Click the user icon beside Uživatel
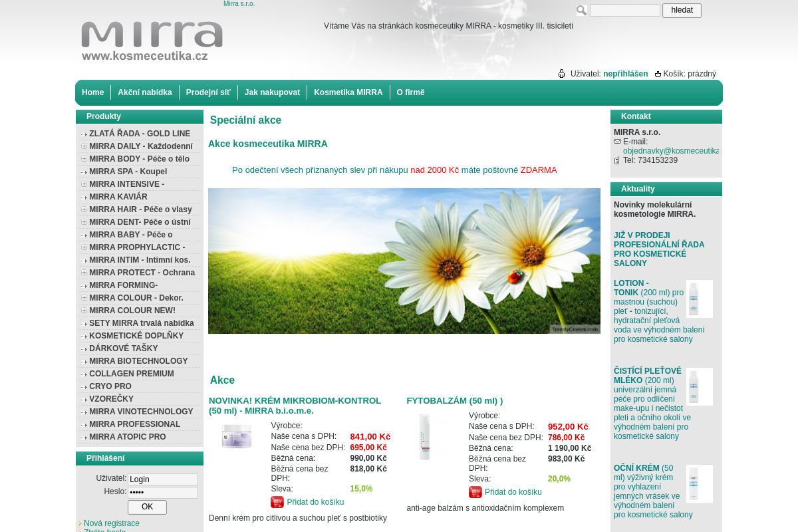The image size is (798, 532). pos(561,74)
